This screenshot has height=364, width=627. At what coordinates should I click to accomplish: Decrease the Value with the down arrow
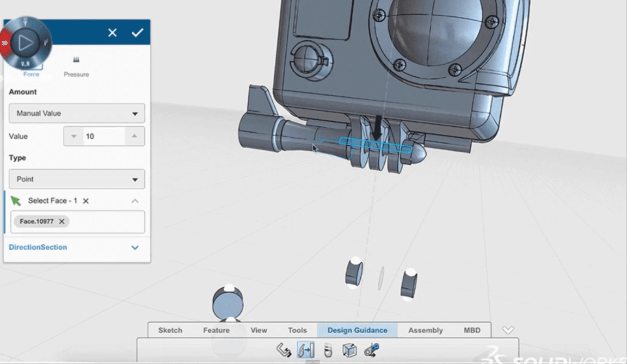tap(74, 137)
